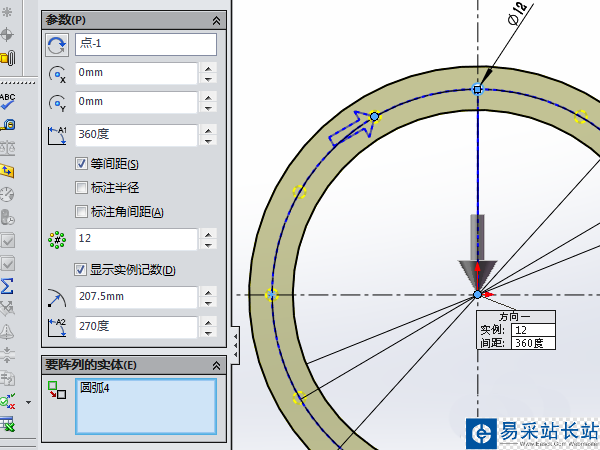Click the panel collapse handle with arrows

click(236, 345)
